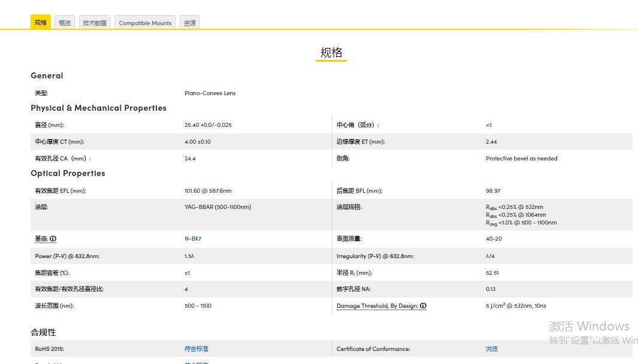The image size is (638, 364).
Task: Click 浏览 for Certificate of Conformance
Action: click(492, 348)
